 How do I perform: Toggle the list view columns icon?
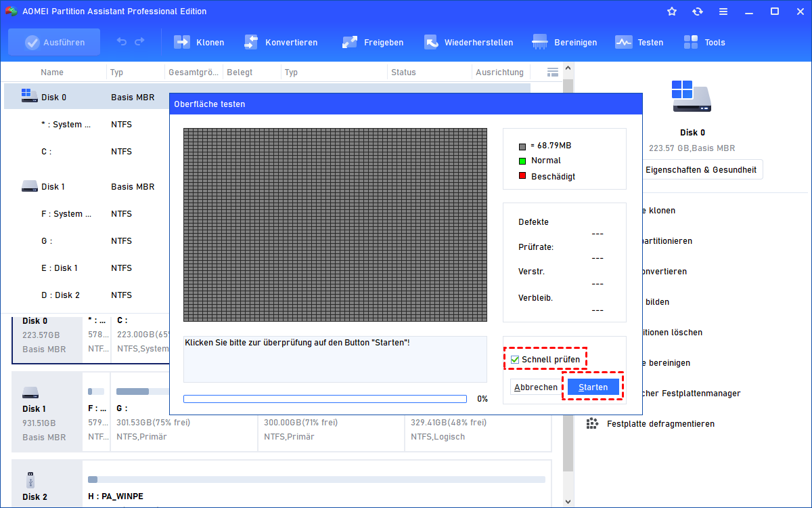point(552,72)
